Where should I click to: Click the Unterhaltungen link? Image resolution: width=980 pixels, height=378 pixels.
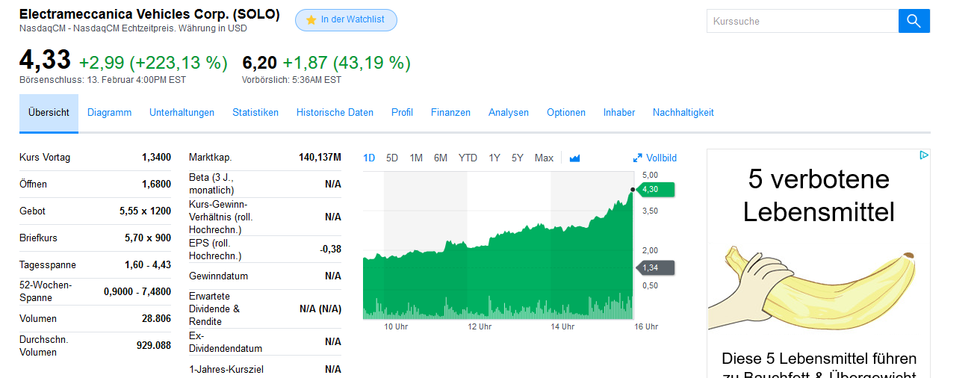tap(182, 113)
